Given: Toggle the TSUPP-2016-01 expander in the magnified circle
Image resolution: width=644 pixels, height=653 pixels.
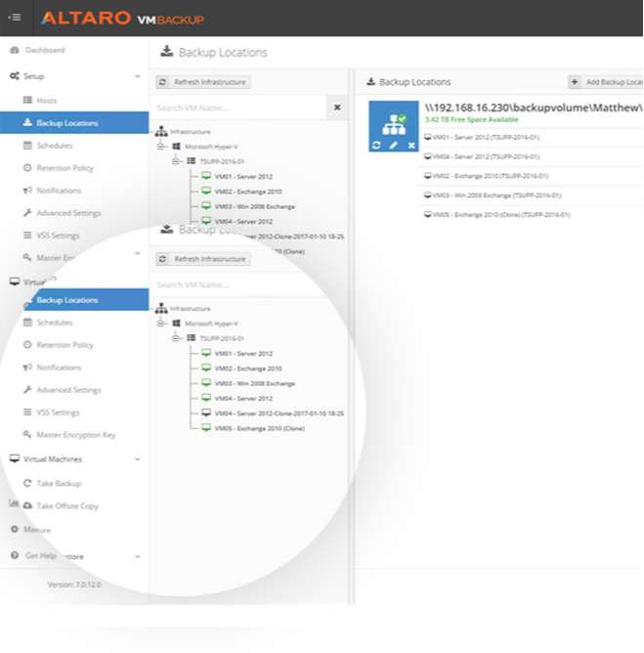Looking at the screenshot, I should [x=176, y=338].
